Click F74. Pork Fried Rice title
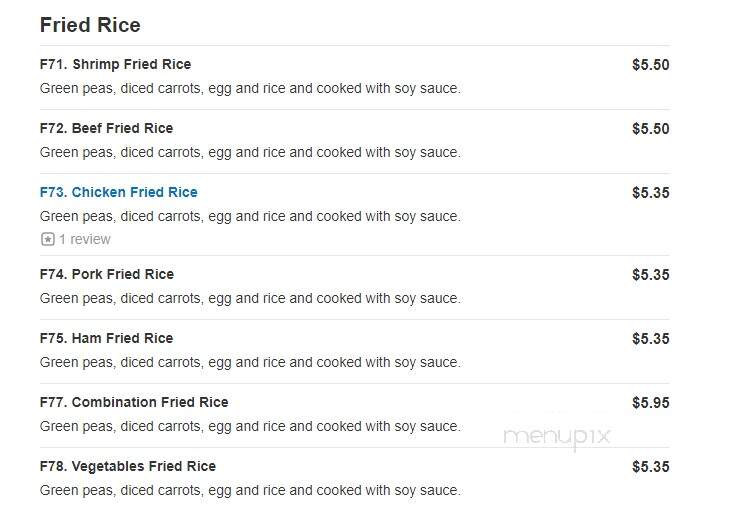736x519 pixels. point(107,274)
